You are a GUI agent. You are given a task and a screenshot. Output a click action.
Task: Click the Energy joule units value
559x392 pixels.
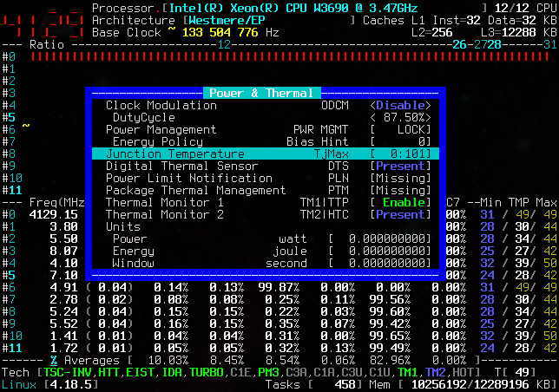[x=380, y=251]
